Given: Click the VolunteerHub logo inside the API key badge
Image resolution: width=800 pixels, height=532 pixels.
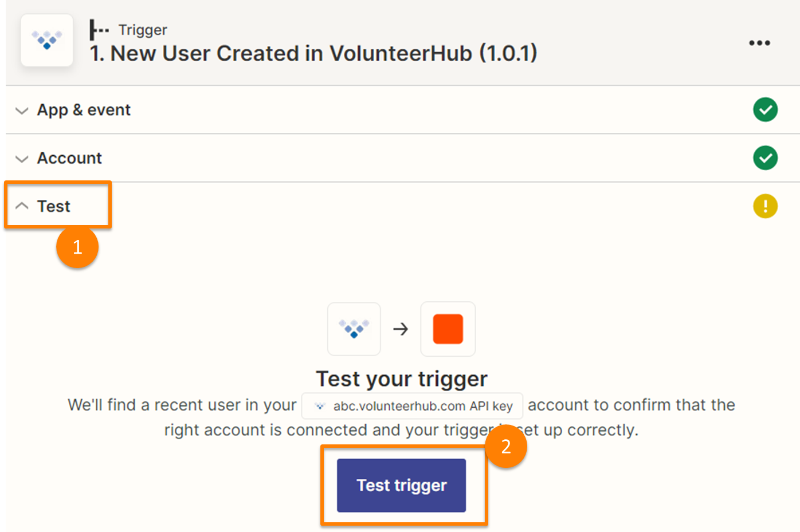Looking at the screenshot, I should point(319,405).
